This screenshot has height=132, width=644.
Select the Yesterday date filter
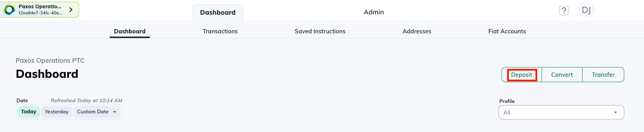57,112
